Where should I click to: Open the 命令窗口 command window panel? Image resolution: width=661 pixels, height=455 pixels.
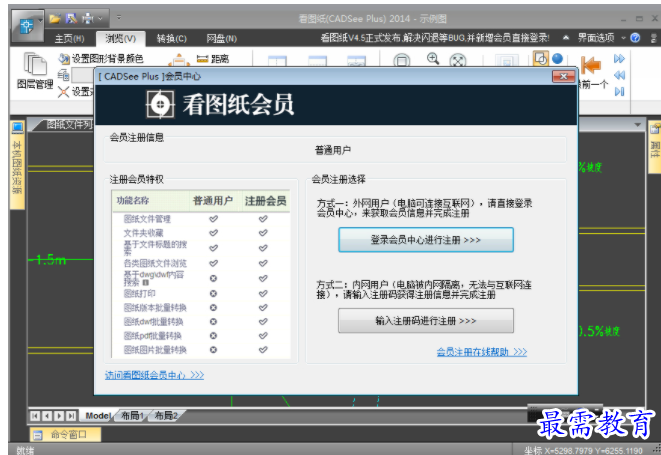click(65, 435)
